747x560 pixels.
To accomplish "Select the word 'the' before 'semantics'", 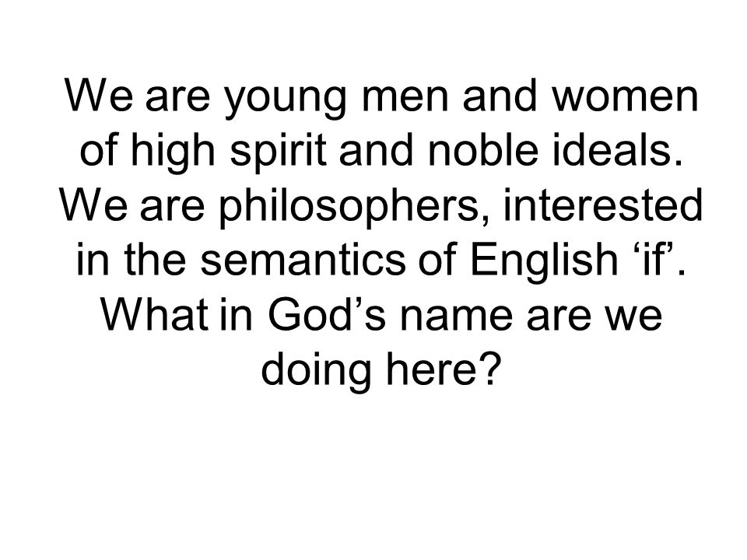I will (x=156, y=260).
